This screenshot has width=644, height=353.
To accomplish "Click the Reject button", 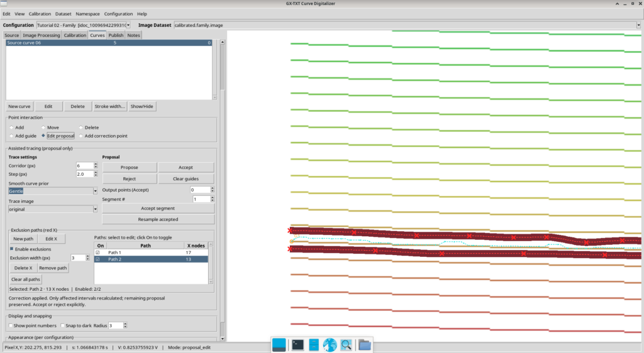I will (x=130, y=179).
